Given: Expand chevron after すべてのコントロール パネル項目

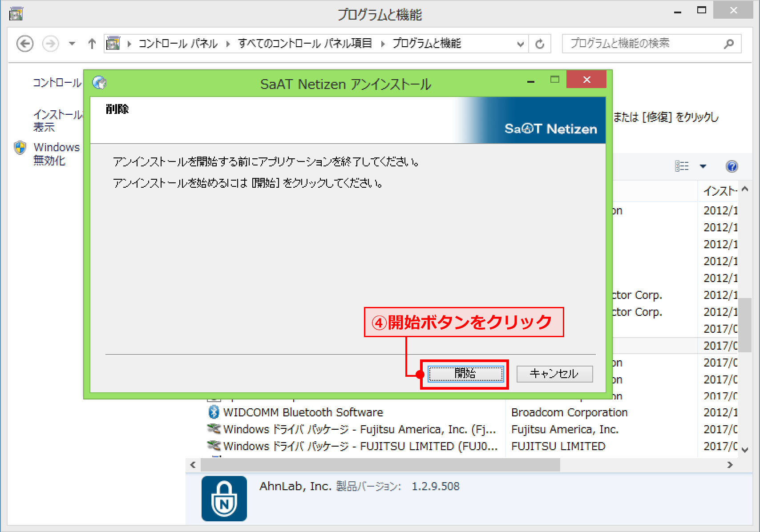Looking at the screenshot, I should click(x=383, y=44).
